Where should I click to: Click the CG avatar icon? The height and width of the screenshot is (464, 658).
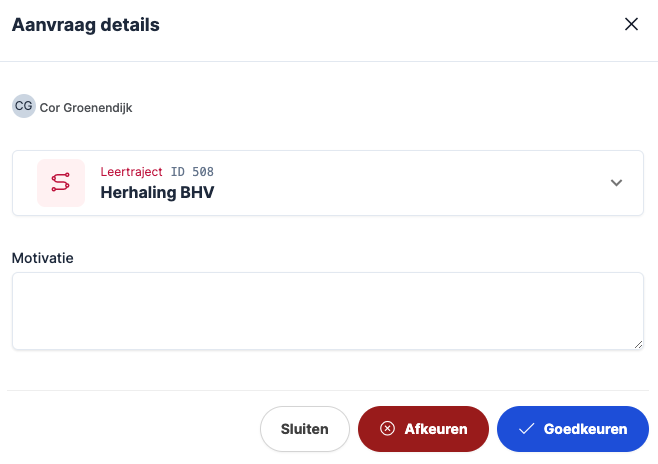pos(23,106)
